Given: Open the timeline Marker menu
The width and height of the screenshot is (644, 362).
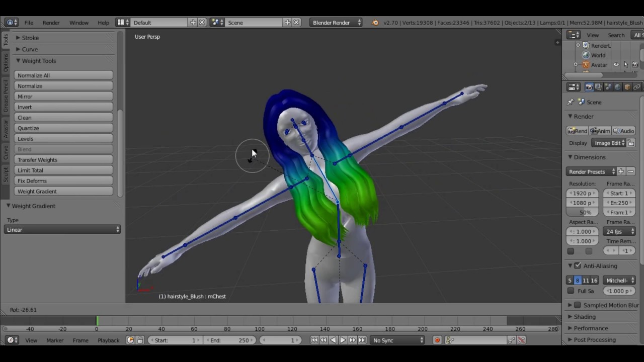Looking at the screenshot, I should click(x=55, y=340).
